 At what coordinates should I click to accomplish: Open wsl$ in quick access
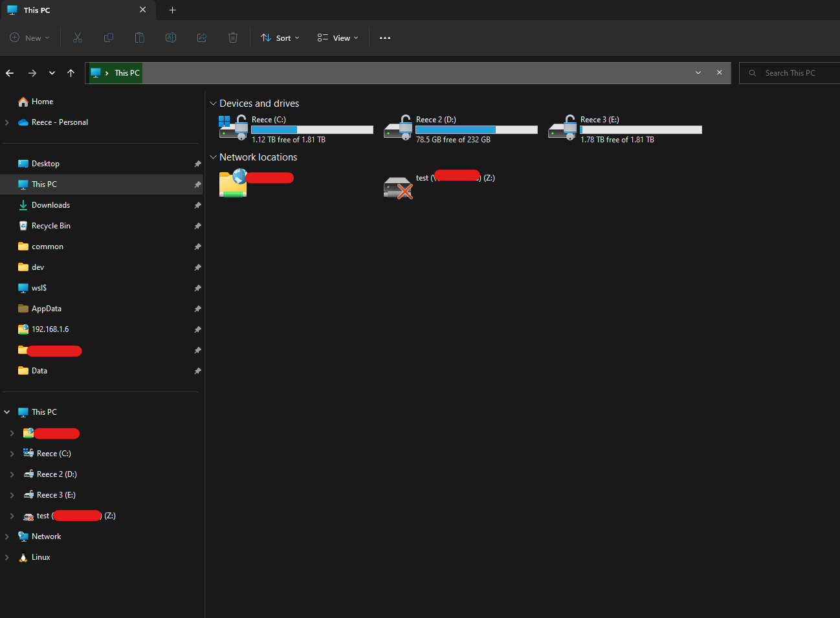tap(39, 288)
